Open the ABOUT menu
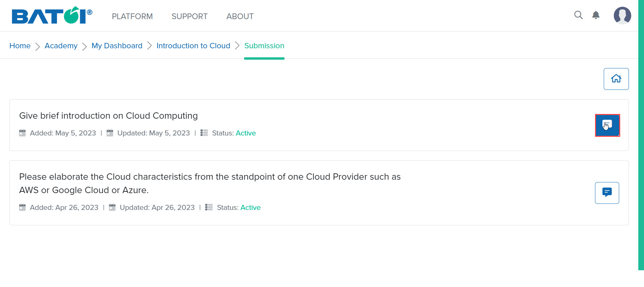Screen dimensions: 644x287 [240, 16]
